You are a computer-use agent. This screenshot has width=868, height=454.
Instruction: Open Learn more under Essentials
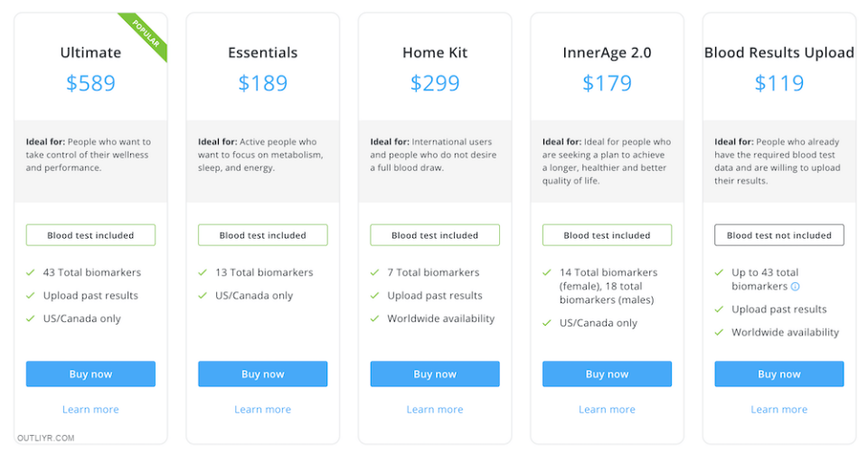point(263,409)
